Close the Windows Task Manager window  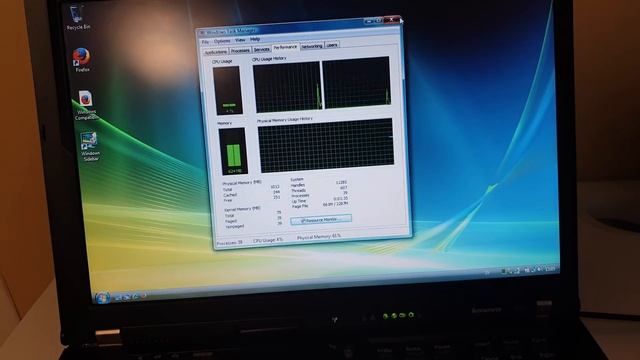pyautogui.click(x=391, y=19)
